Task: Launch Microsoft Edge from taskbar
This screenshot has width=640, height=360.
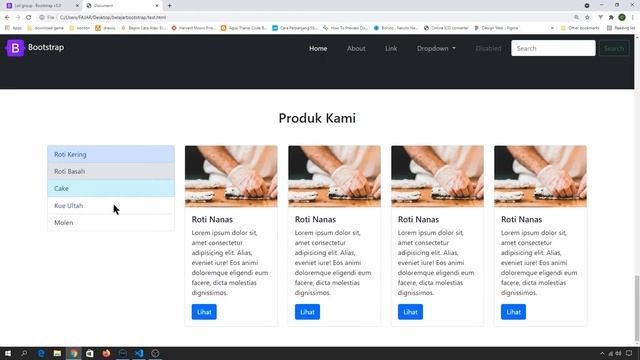Action: click(x=41, y=353)
